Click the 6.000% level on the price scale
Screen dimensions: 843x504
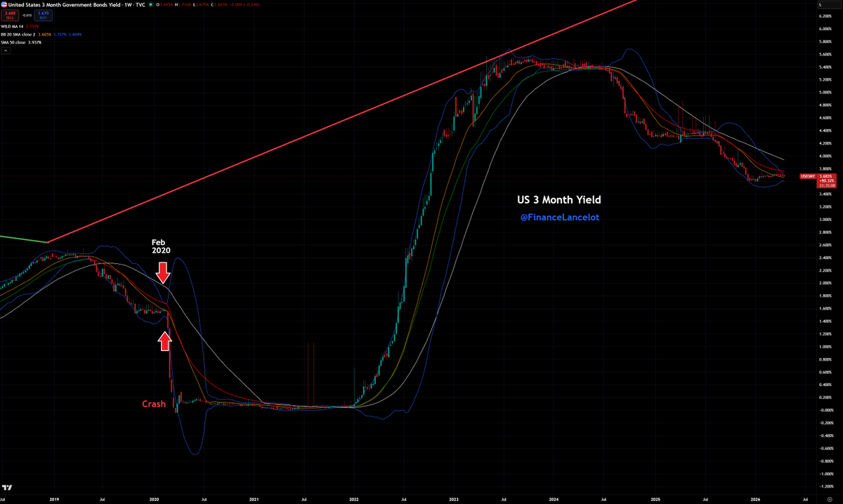(x=826, y=29)
